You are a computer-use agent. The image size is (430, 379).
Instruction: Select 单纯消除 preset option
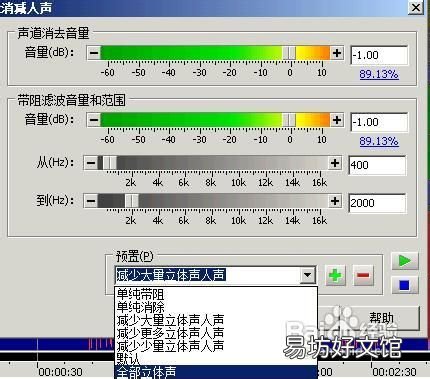216,307
